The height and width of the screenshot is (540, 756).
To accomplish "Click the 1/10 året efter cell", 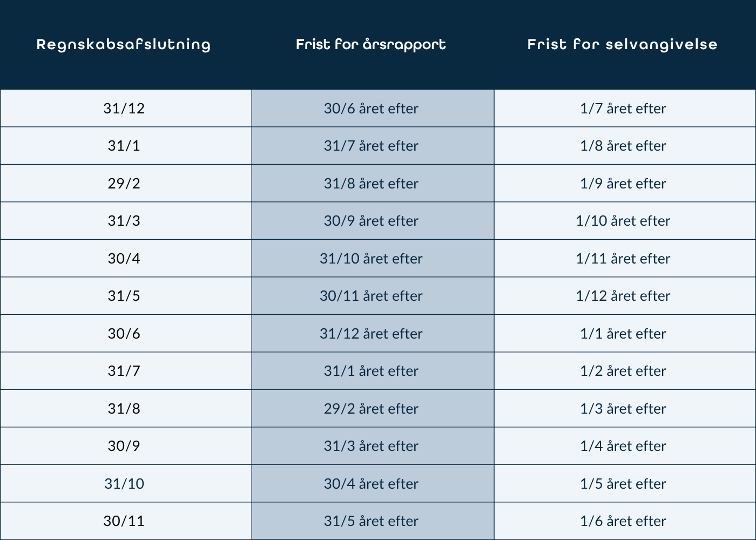I will 623,221.
